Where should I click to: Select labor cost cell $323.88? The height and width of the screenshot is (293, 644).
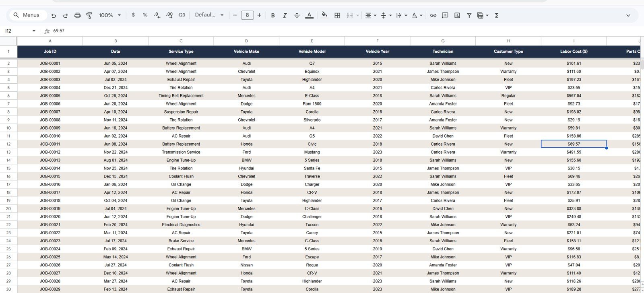[x=574, y=208]
